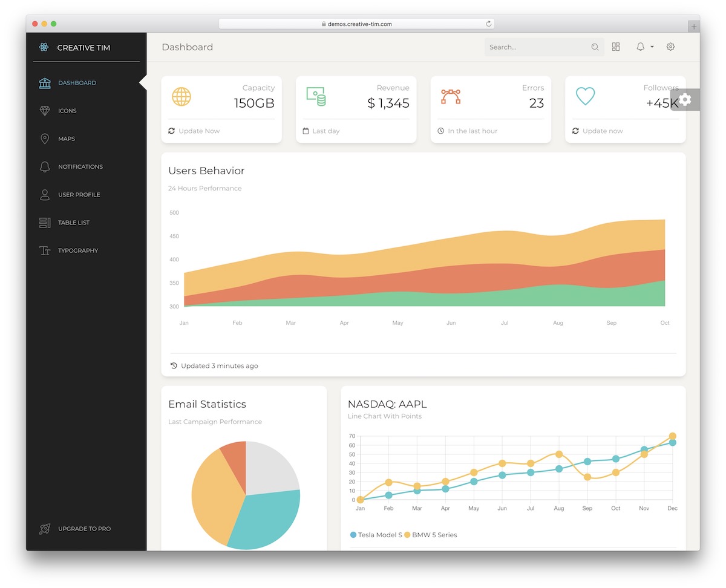Select Table List menu item
This screenshot has width=726, height=588.
[73, 223]
